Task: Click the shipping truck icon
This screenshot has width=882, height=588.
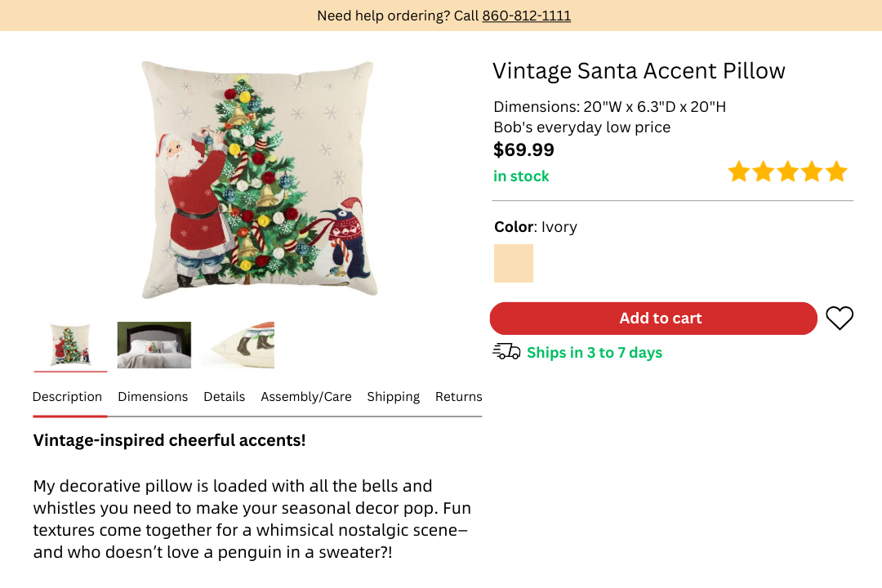Action: [x=506, y=352]
